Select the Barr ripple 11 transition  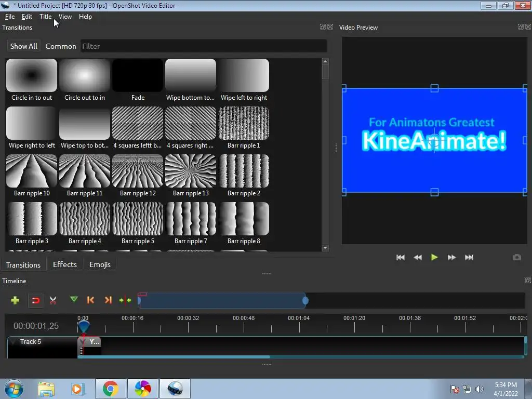pyautogui.click(x=85, y=176)
